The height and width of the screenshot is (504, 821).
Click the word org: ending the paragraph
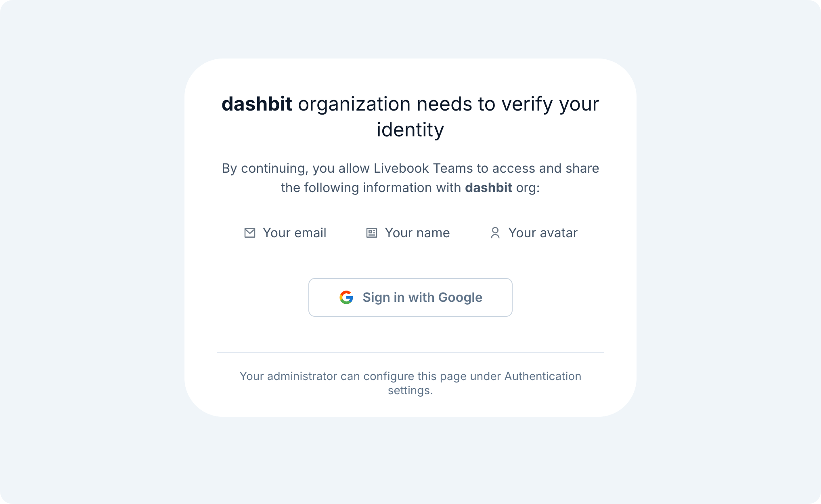pos(528,188)
